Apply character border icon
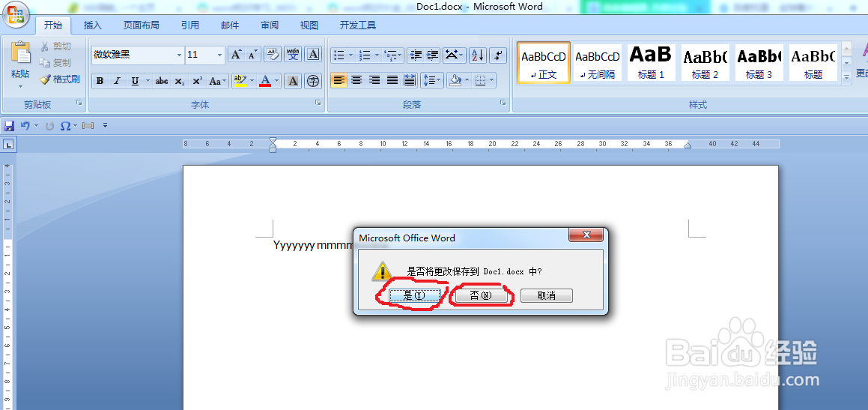The height and width of the screenshot is (410, 868). tap(313, 54)
